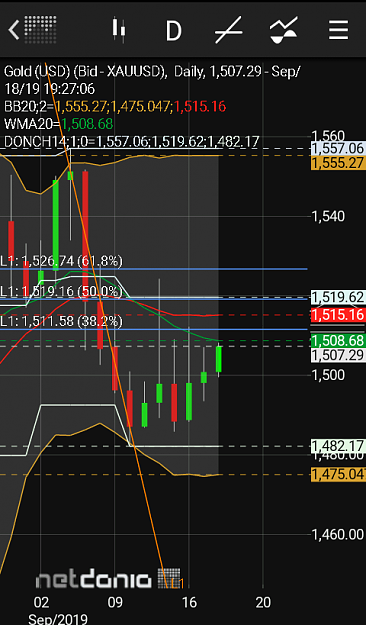This screenshot has height=625, width=366.
Task: Click the 1,555.27 Bollinger upper price tag
Action: click(338, 162)
